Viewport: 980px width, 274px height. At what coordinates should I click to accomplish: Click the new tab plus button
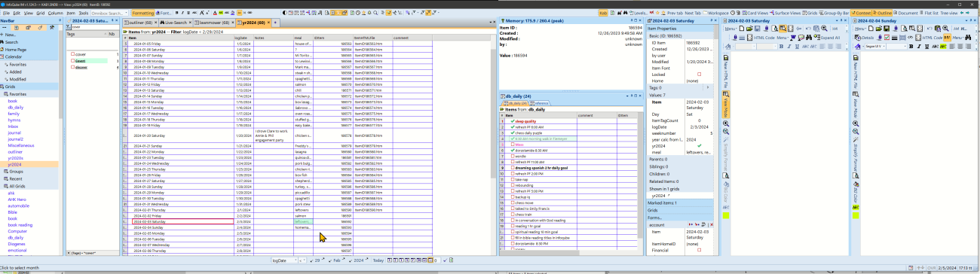click(275, 23)
